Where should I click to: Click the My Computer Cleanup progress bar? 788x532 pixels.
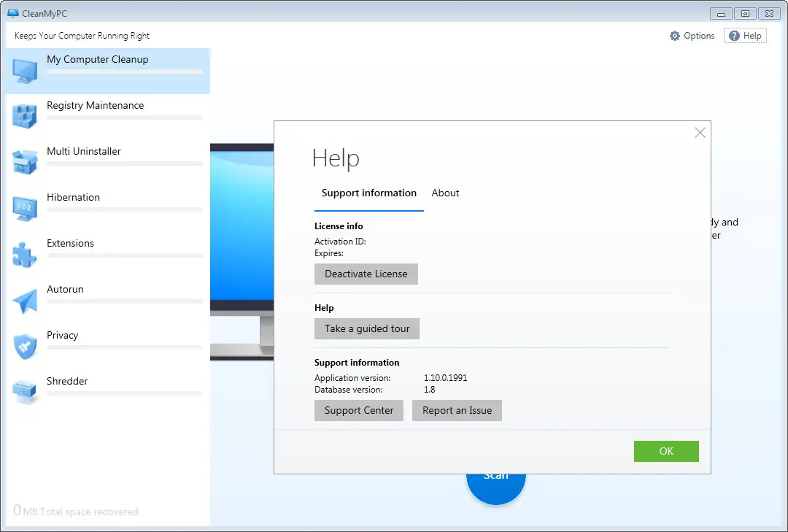point(125,72)
